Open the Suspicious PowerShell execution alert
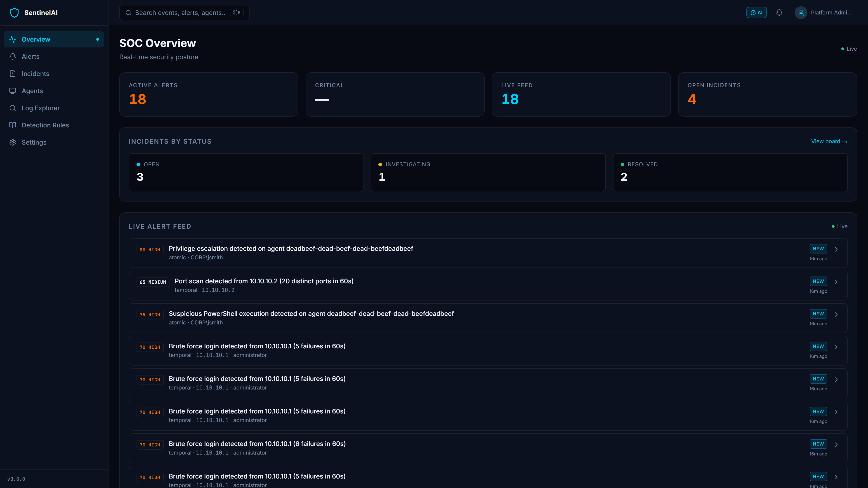 [488, 318]
